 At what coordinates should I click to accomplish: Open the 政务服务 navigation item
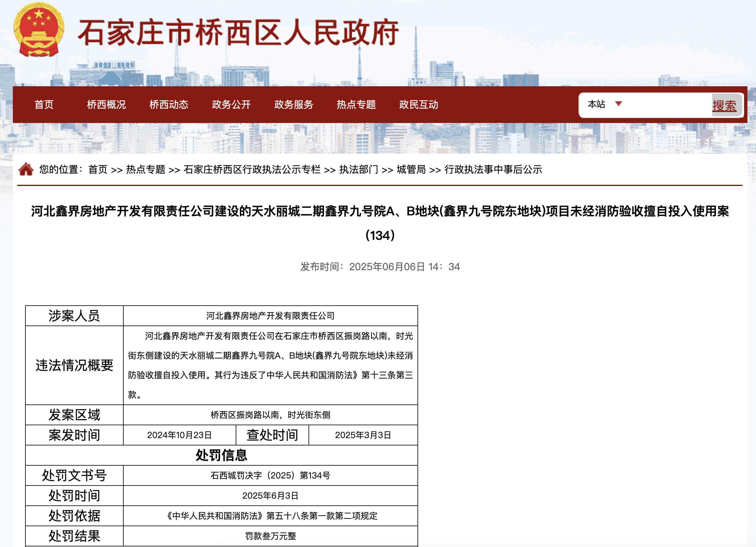coord(294,105)
